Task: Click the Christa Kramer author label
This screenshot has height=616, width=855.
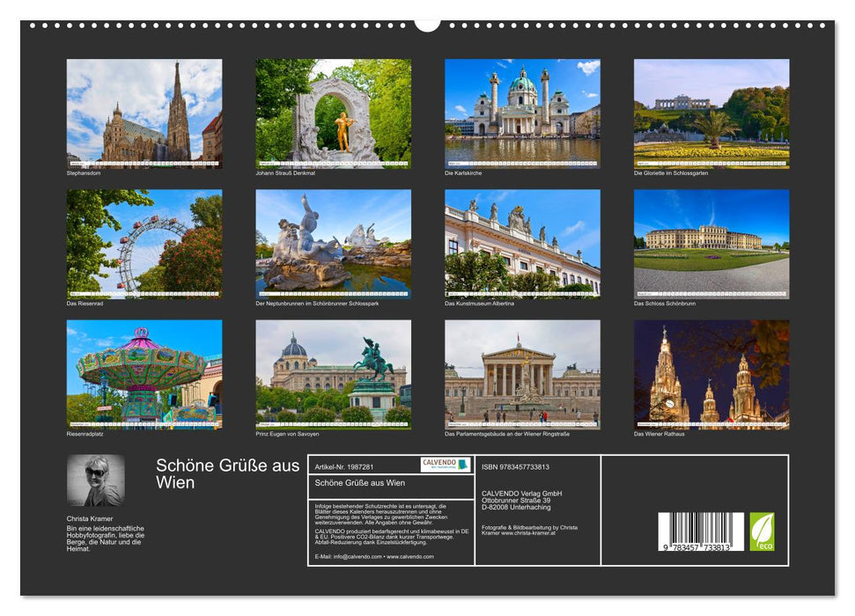Action: [x=91, y=520]
